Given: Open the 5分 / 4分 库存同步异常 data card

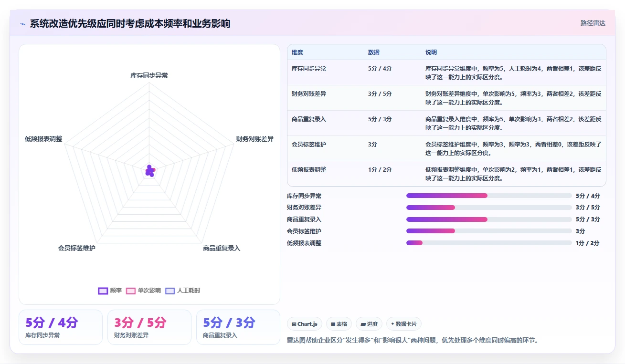Looking at the screenshot, I should point(61,327).
